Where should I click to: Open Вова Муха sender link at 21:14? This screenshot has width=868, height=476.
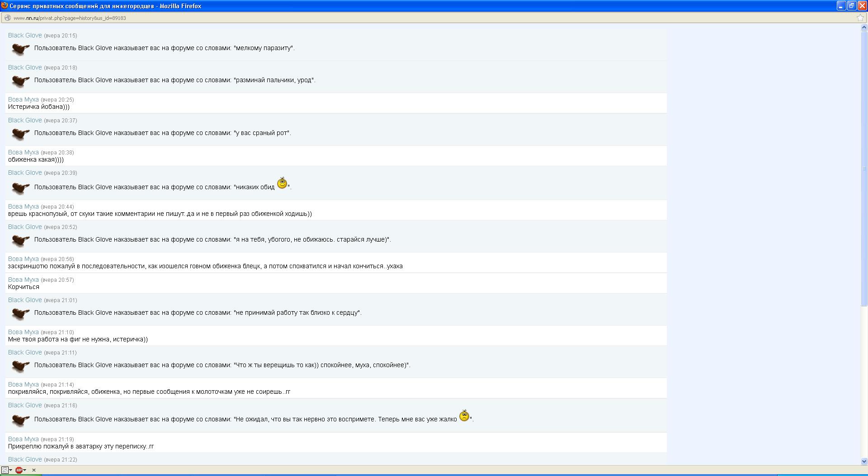pos(24,384)
